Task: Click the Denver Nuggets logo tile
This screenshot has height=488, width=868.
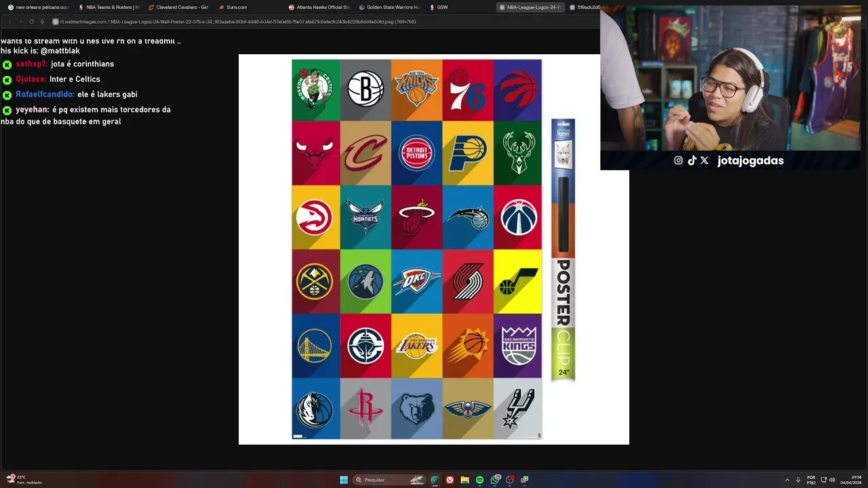Action: click(x=316, y=281)
